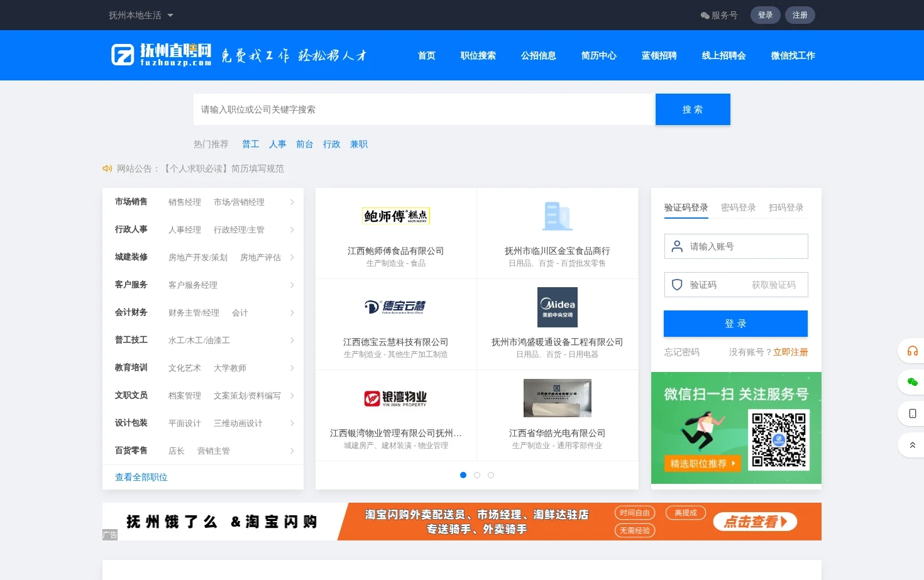Click the top bar 注册 button

[800, 15]
